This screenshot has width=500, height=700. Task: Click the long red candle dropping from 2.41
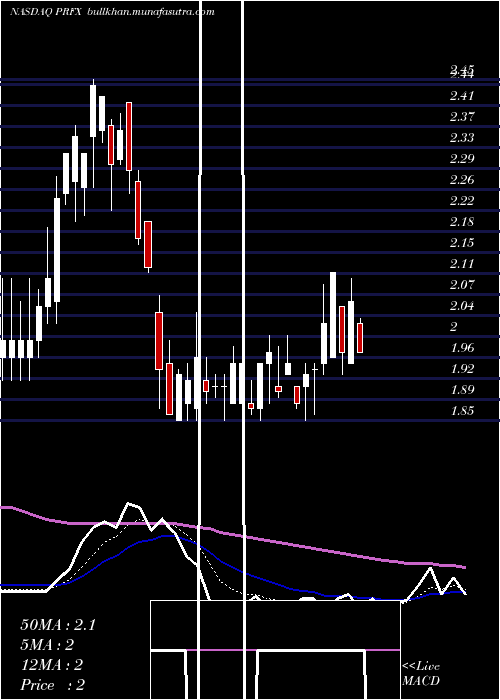point(129,136)
